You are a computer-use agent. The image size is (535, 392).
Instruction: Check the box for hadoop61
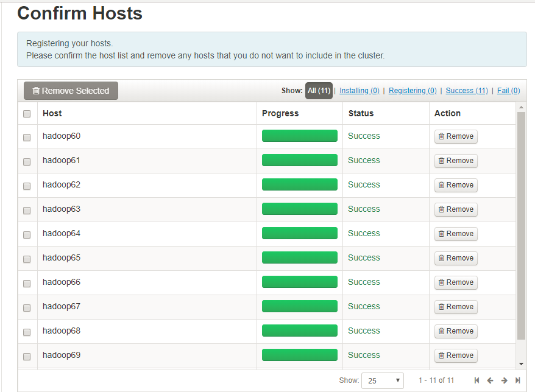(x=27, y=161)
